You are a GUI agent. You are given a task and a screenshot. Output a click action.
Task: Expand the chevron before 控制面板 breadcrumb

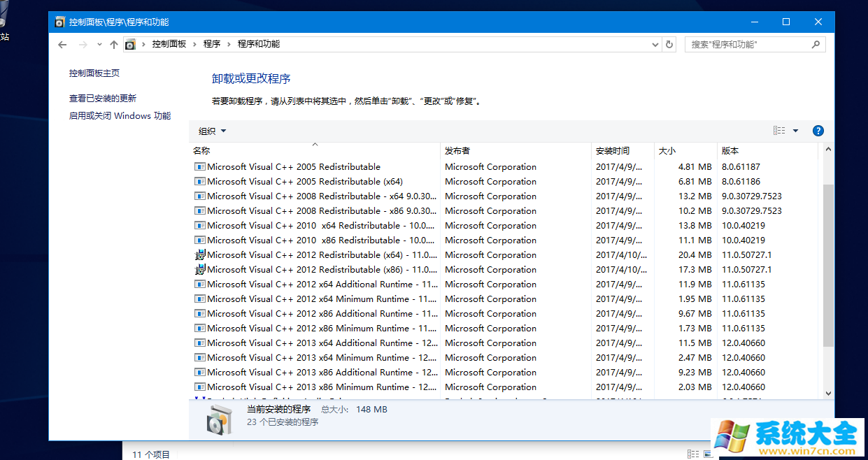coord(144,44)
